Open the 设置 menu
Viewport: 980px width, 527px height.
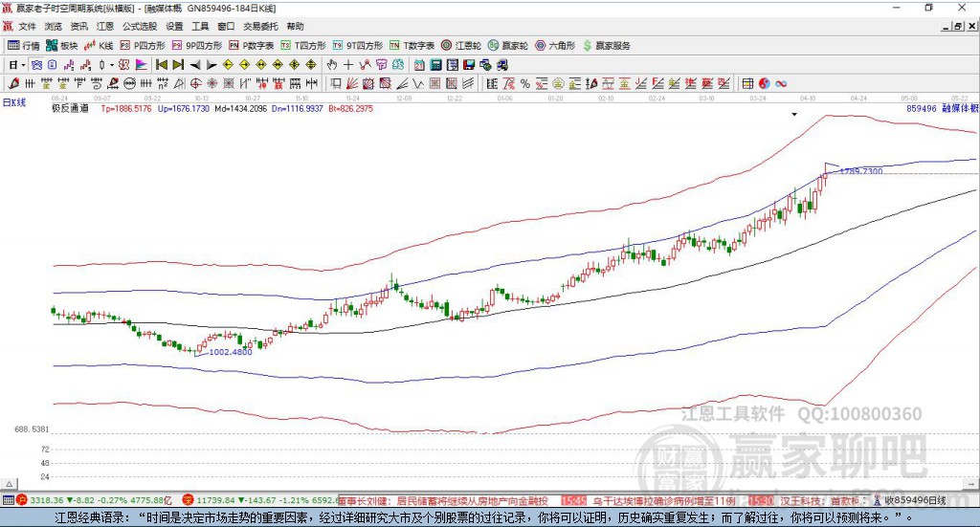point(174,26)
